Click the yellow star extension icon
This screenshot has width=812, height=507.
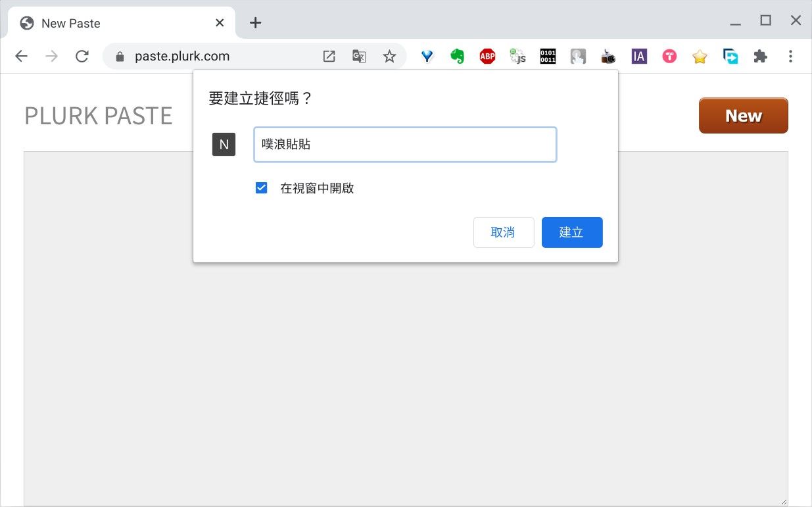pyautogui.click(x=700, y=57)
